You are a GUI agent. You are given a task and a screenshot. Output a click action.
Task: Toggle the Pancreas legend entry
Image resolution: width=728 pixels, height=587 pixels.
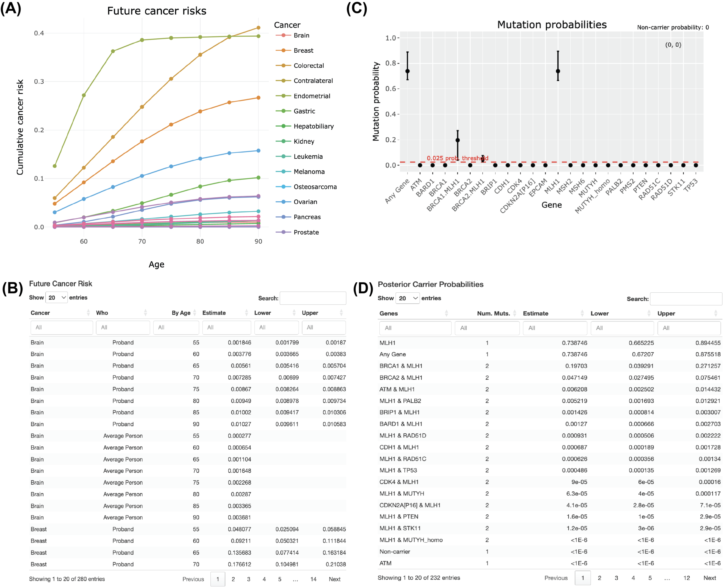(298, 217)
